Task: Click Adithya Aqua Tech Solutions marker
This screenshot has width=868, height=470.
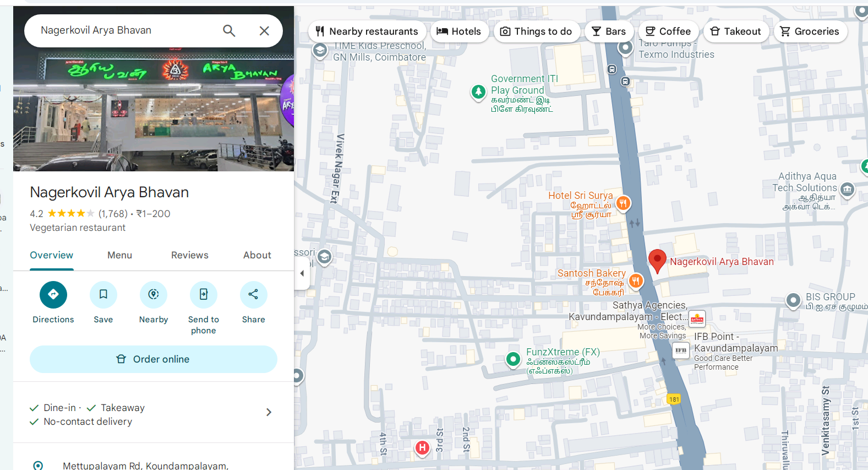Action: click(x=848, y=190)
